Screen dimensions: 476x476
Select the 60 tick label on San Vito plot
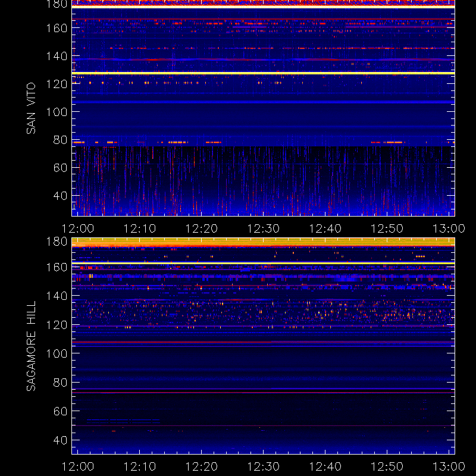(x=60, y=168)
